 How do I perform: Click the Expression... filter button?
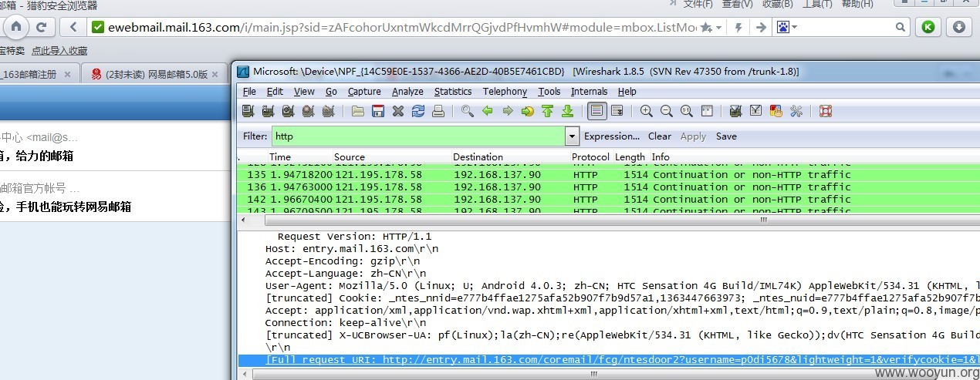pos(612,136)
